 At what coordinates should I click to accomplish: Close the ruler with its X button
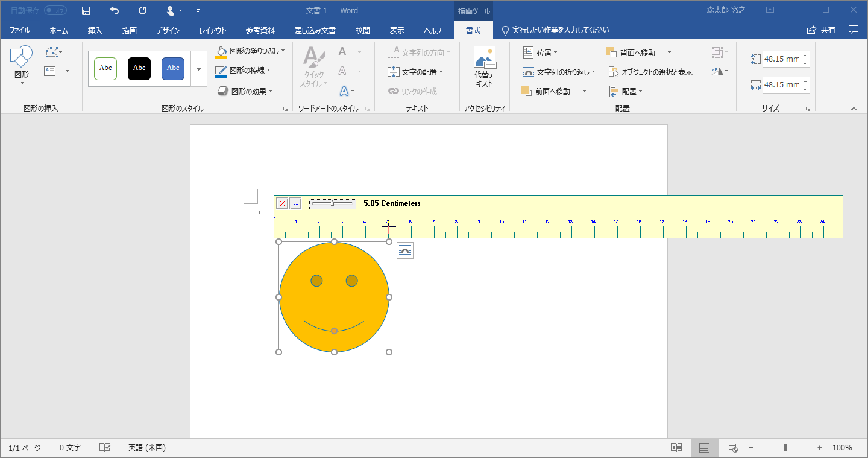click(x=281, y=203)
